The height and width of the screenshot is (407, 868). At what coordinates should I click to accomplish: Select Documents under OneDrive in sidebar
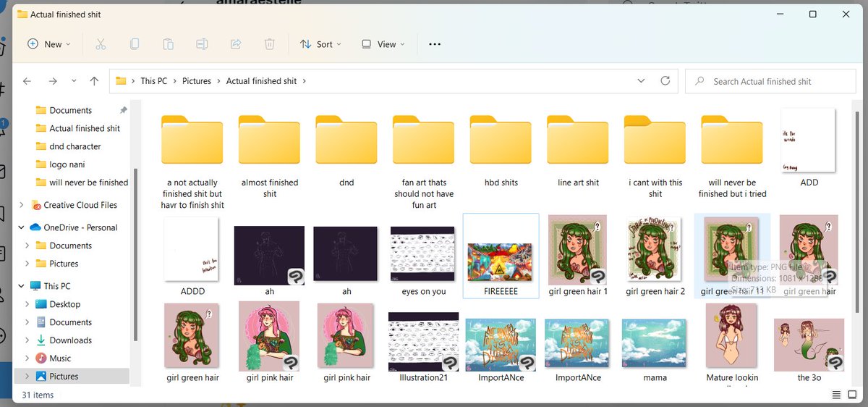pyautogui.click(x=71, y=246)
